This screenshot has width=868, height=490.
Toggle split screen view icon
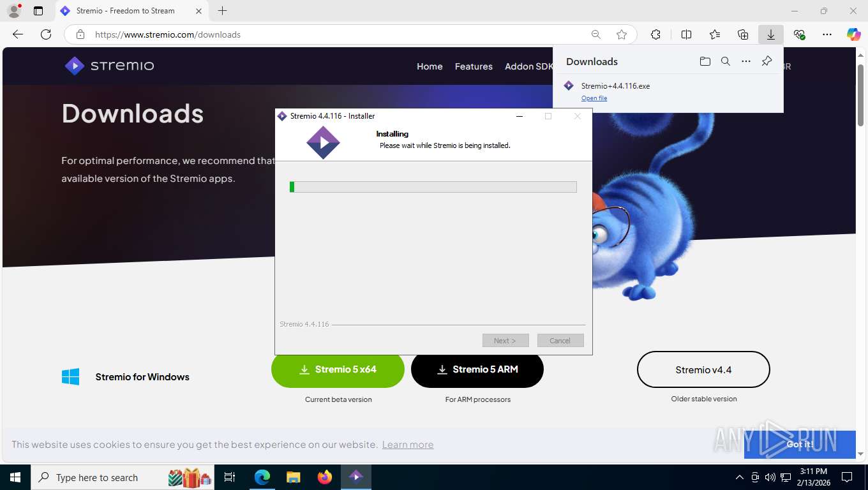(x=687, y=34)
